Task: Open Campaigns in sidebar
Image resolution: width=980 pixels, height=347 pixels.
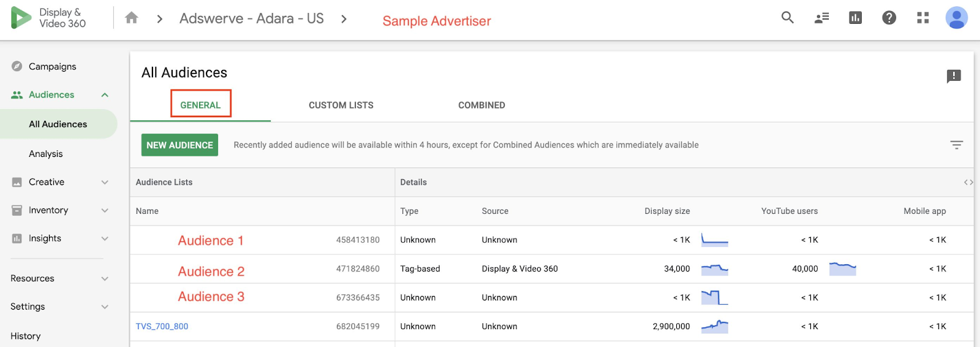Action: tap(53, 66)
